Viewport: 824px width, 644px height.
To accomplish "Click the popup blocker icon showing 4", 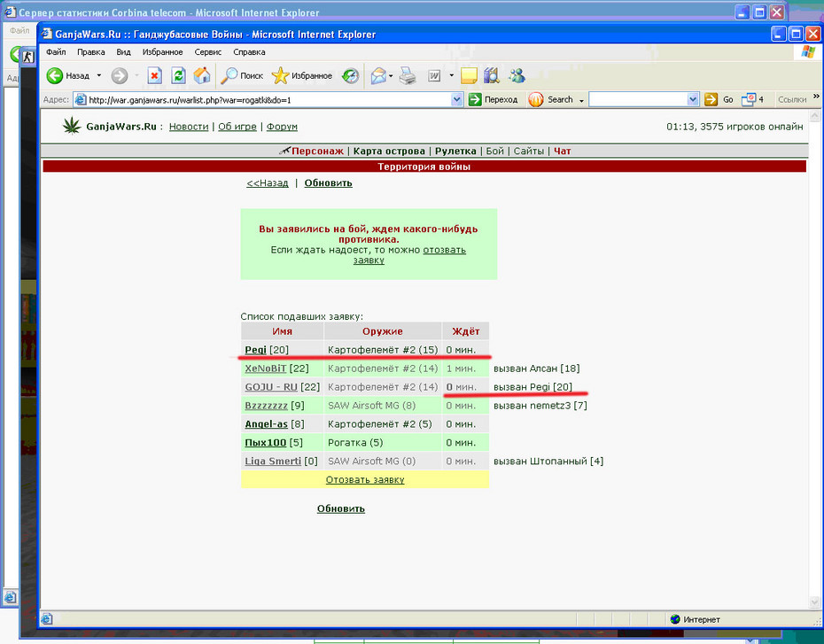I will pos(749,99).
